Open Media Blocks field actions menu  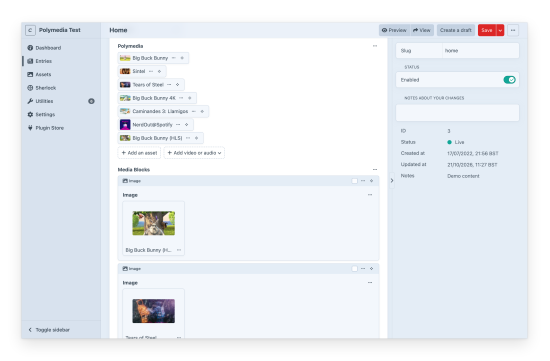[x=375, y=169]
